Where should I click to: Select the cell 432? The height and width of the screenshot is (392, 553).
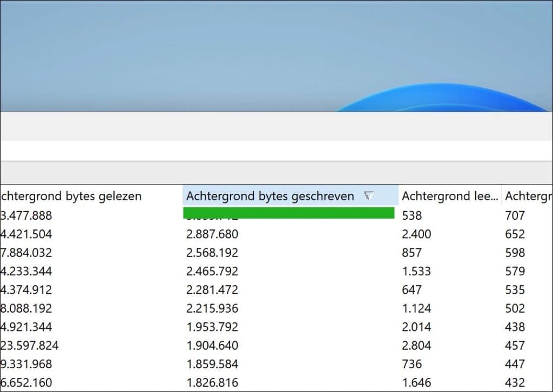515,382
